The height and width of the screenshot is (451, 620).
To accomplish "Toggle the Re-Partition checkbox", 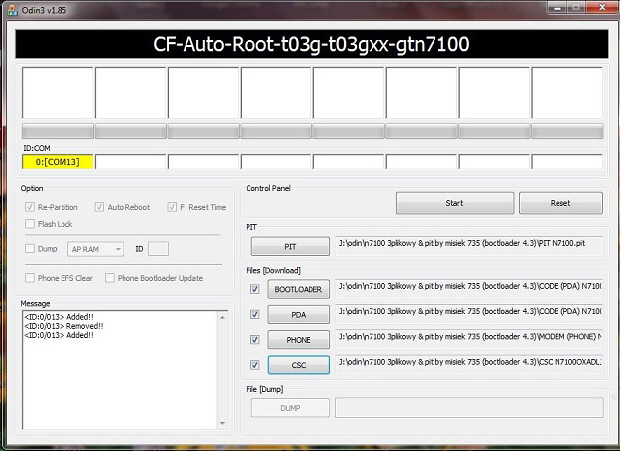I will click(30, 207).
